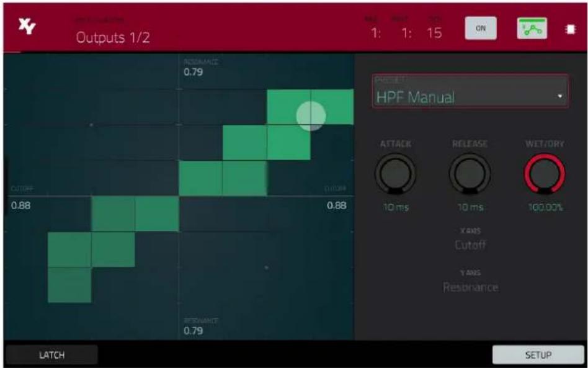Screen dimensions: 588x368
Task: Toggle the automation button in header
Action: (x=532, y=28)
